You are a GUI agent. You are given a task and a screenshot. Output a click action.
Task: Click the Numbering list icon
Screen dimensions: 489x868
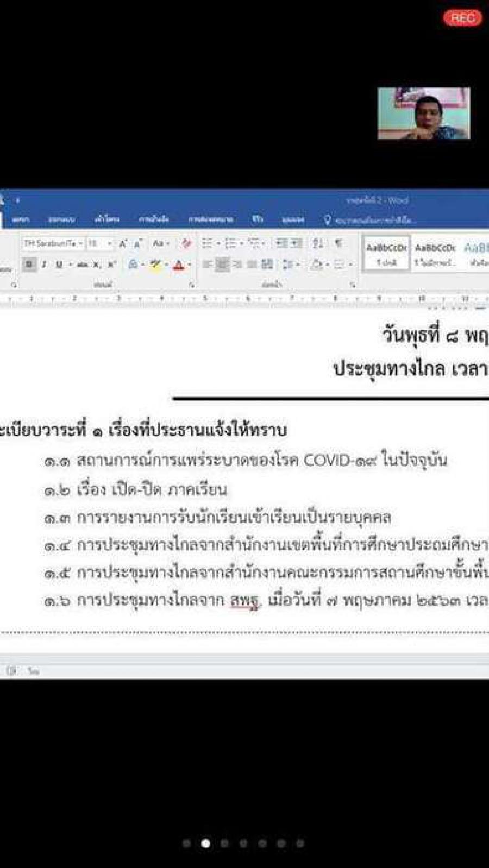click(230, 243)
